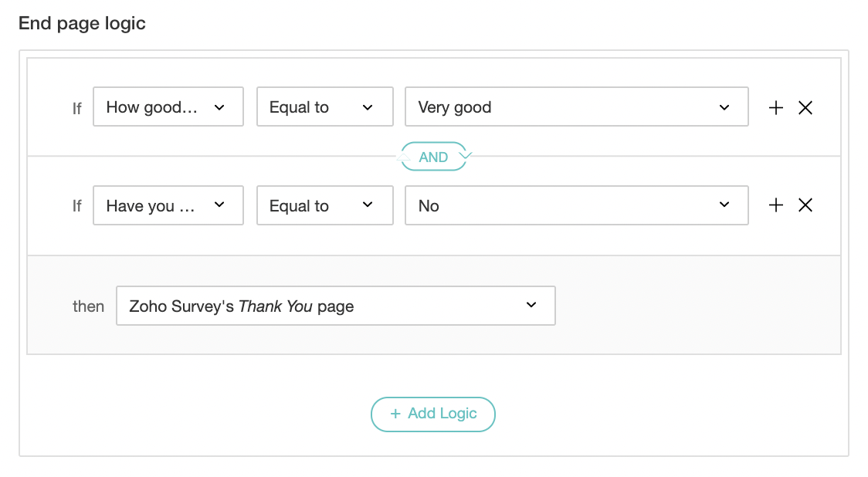Click the down chevron beside the AND label
Image resolution: width=868 pixels, height=477 pixels.
pos(464,155)
